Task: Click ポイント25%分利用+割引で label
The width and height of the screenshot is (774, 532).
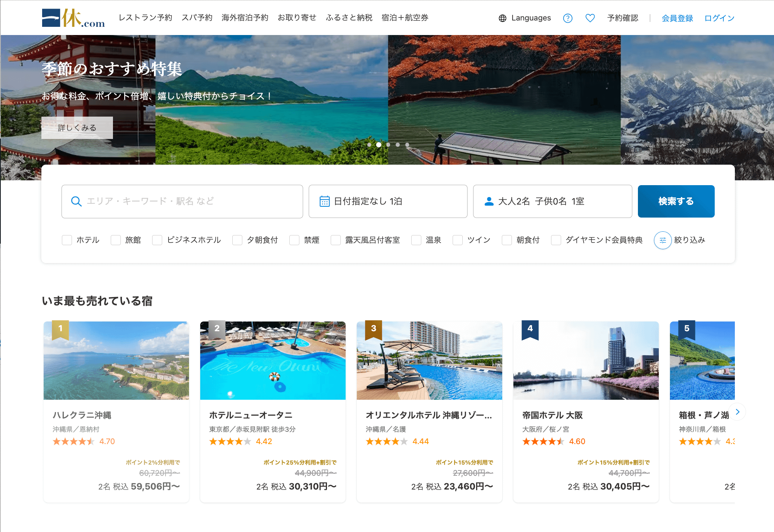Action: point(300,462)
